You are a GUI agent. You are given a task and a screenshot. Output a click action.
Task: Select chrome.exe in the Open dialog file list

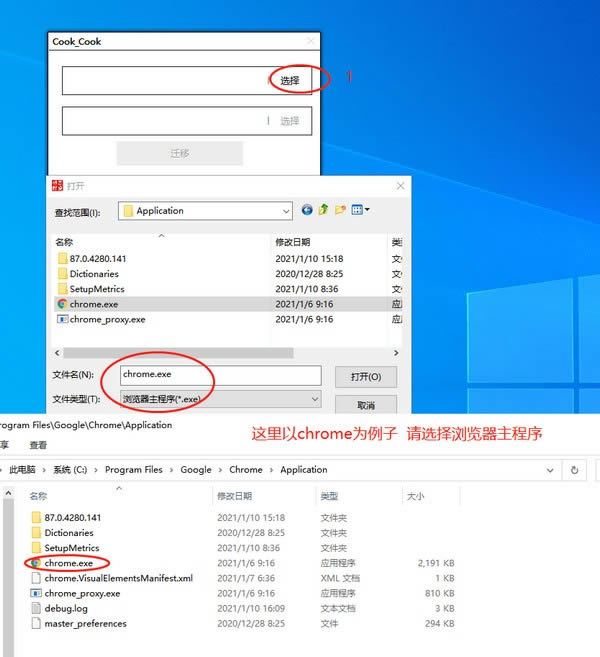click(x=93, y=304)
